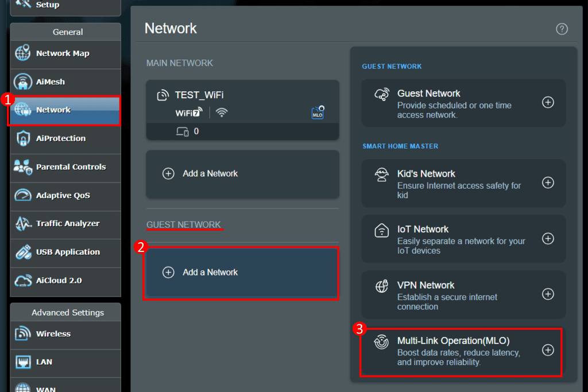Image resolution: width=588 pixels, height=392 pixels.
Task: Click the Parental Controls people icon
Action: pyautogui.click(x=22, y=167)
